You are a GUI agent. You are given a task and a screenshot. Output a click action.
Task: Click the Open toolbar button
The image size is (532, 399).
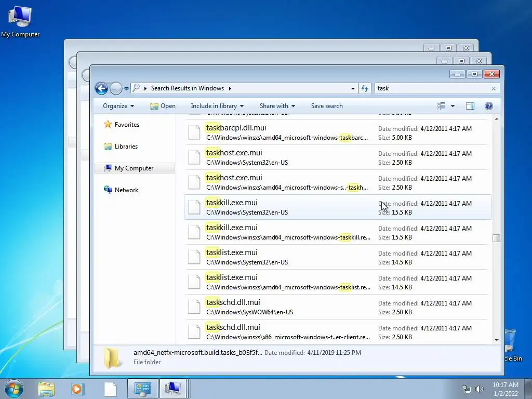tap(163, 106)
